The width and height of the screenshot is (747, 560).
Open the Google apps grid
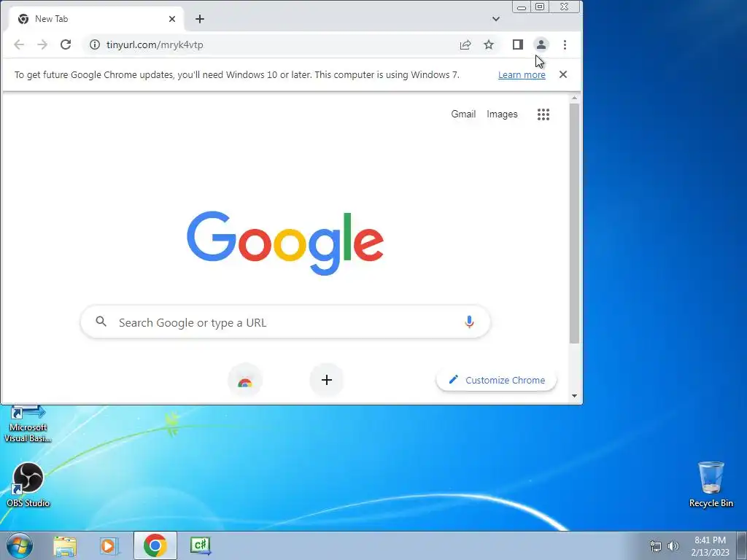(543, 114)
